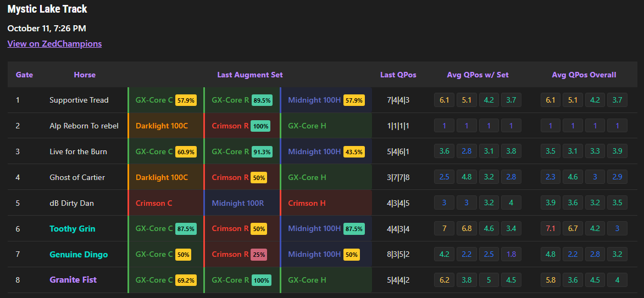Click GX-Core H in Granite Fist row
Image resolution: width=644 pixels, height=298 pixels.
pyautogui.click(x=307, y=280)
